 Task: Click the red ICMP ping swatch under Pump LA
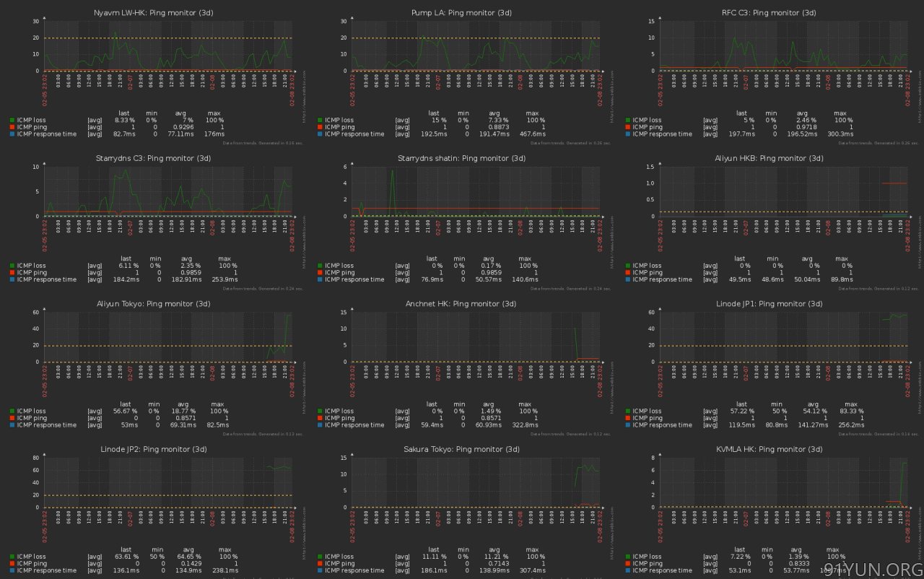point(320,127)
